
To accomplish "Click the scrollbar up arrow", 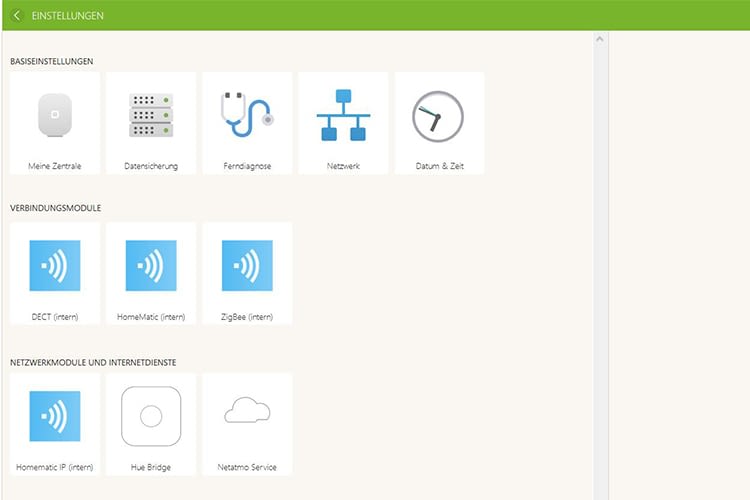I will [x=600, y=39].
